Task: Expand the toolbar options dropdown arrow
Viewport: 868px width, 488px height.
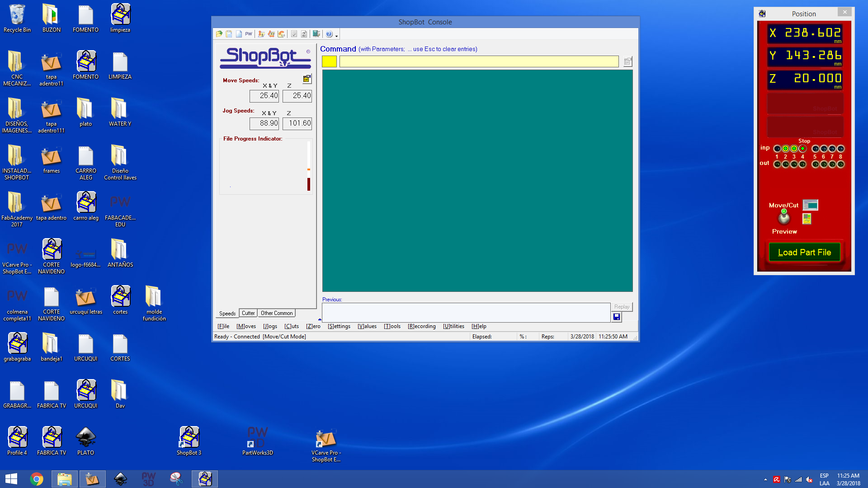Action: tap(336, 36)
